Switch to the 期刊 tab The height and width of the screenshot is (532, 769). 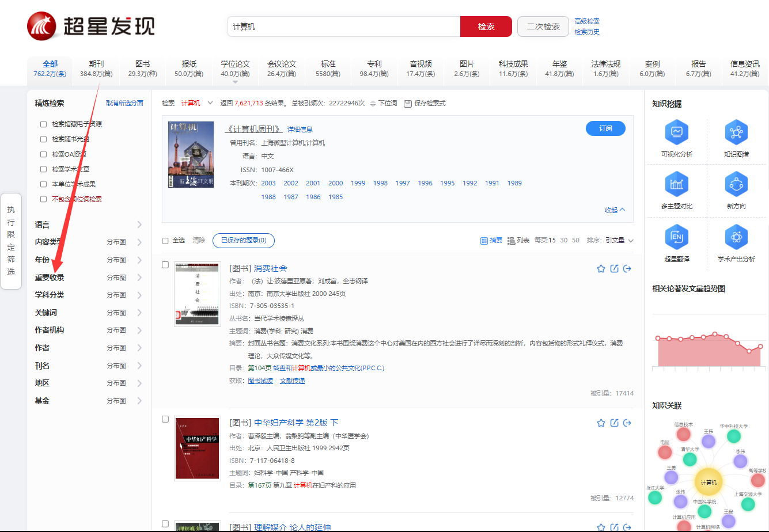(96, 69)
